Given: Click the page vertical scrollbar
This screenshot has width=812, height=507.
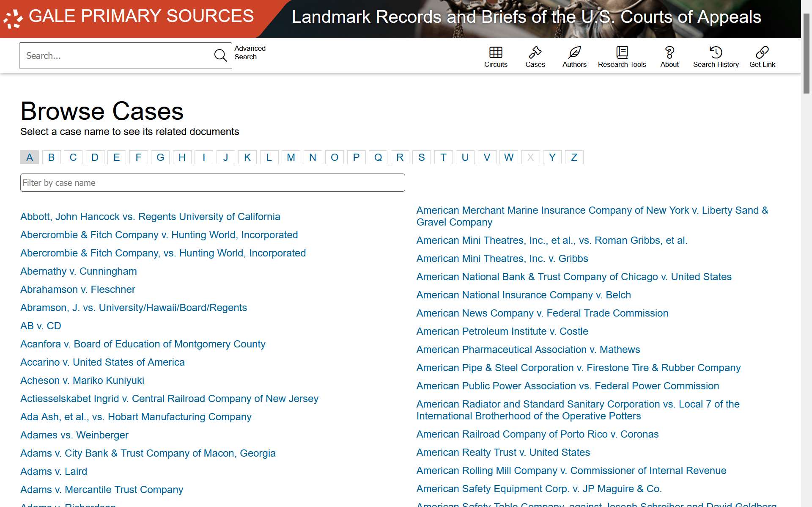Looking at the screenshot, I should [807, 53].
